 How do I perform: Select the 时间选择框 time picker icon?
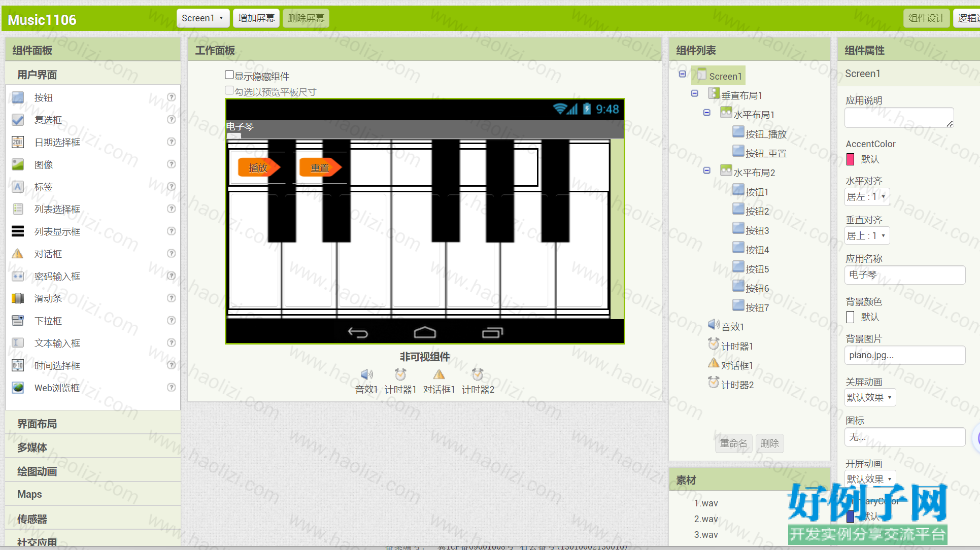(x=18, y=365)
